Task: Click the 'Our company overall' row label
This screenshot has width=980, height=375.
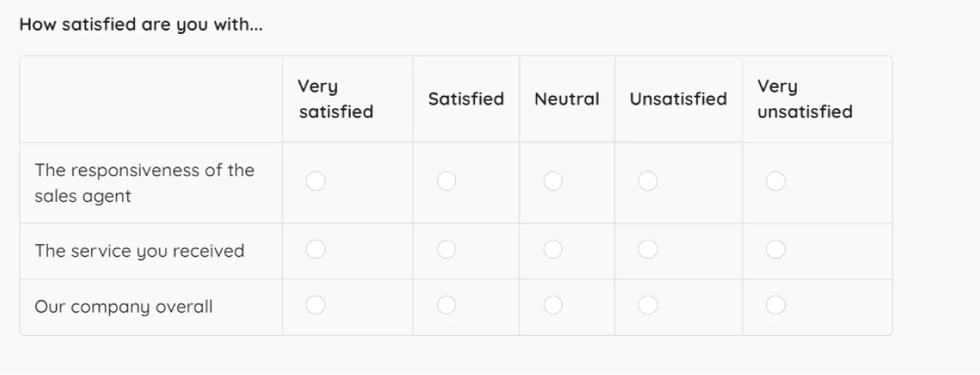Action: (x=124, y=307)
